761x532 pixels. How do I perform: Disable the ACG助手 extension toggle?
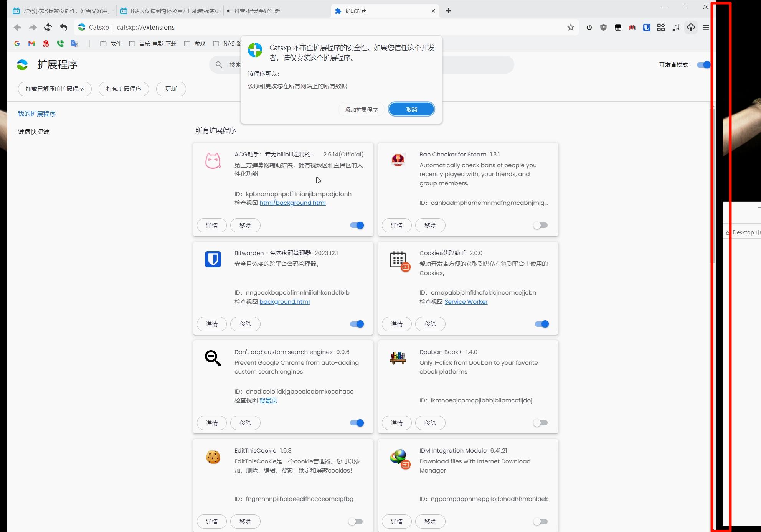click(x=357, y=226)
